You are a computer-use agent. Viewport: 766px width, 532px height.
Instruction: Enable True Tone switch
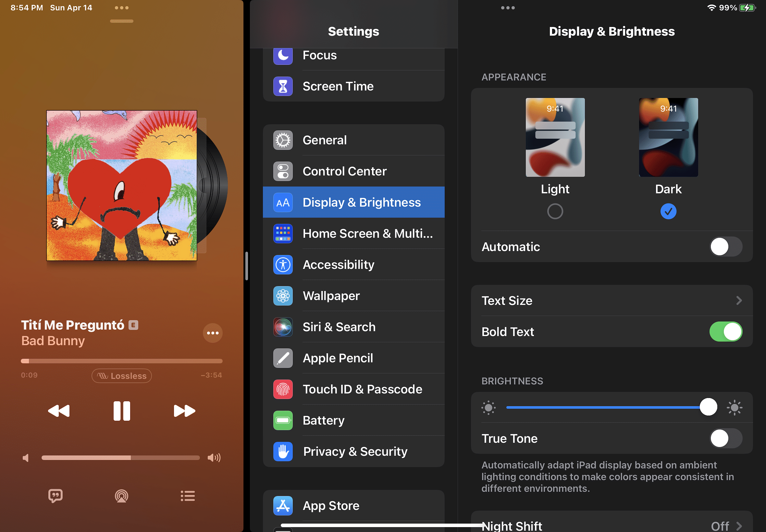pyautogui.click(x=725, y=438)
